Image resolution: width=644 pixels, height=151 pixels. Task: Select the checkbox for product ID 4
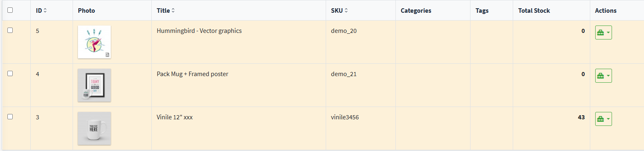(x=10, y=74)
